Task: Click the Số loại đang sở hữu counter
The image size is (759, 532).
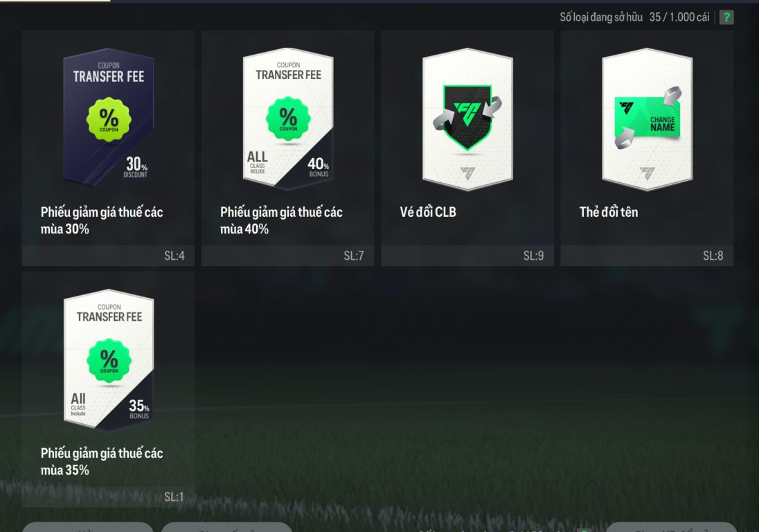Action: click(634, 17)
